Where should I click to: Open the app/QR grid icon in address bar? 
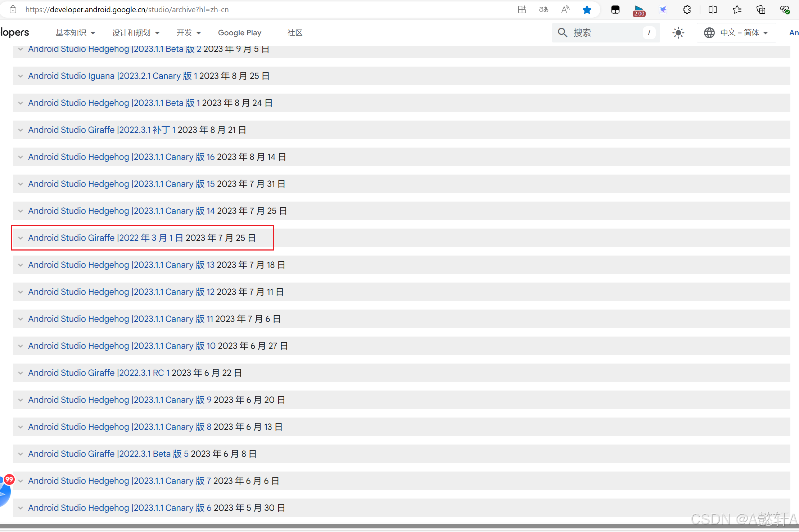(522, 10)
